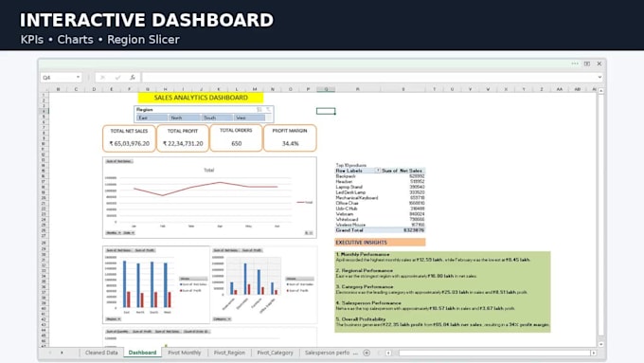Screen dimensions: 644x363
Task: Open the Pivot_Region sheet tab
Action: (229, 353)
